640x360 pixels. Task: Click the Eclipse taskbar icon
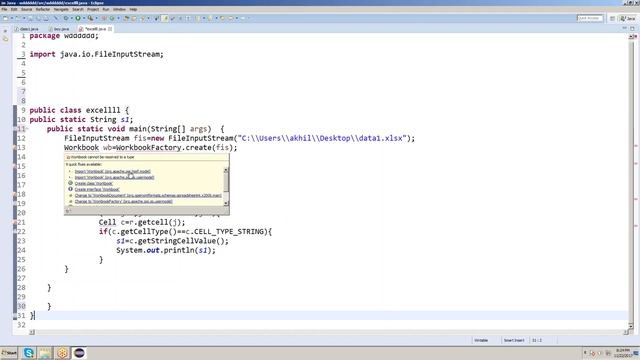pos(79,353)
